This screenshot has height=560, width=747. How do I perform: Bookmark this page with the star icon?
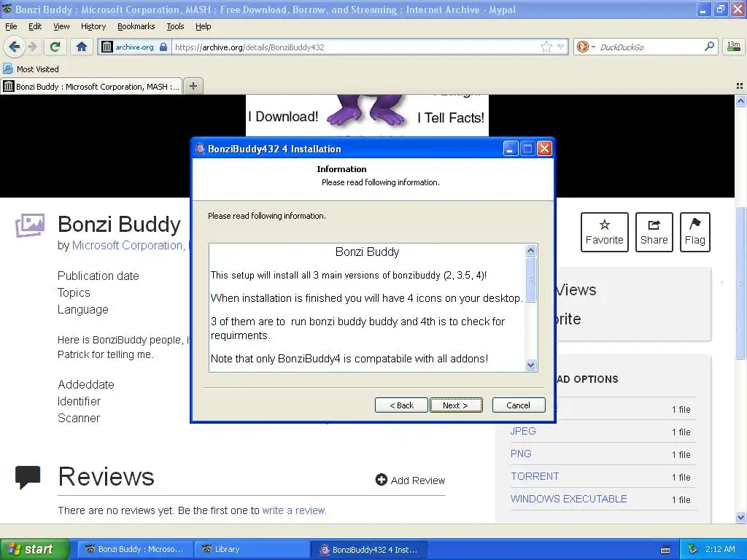coord(546,47)
